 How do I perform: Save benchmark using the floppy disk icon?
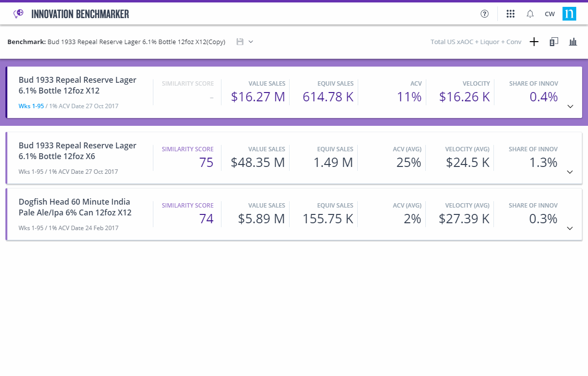(x=240, y=42)
